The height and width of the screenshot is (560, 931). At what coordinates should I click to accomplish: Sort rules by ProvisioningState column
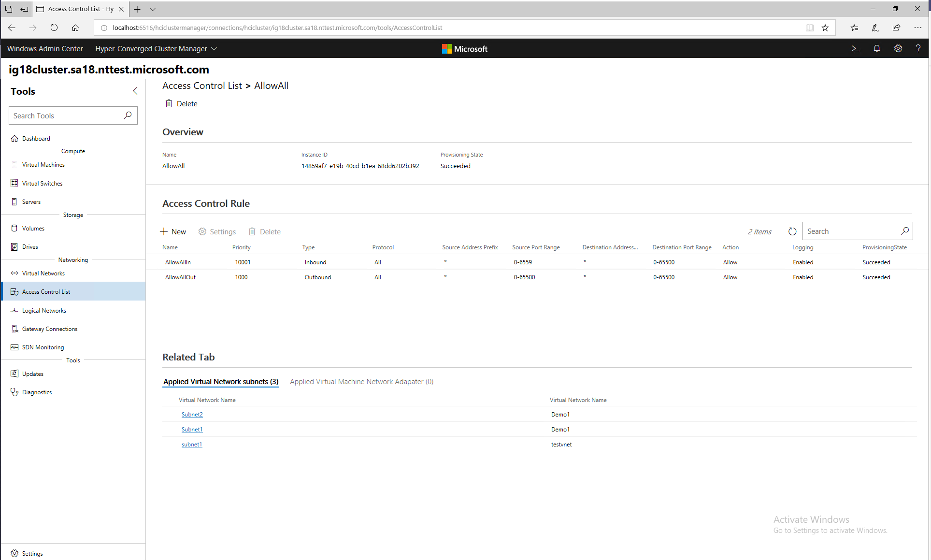[x=885, y=247]
